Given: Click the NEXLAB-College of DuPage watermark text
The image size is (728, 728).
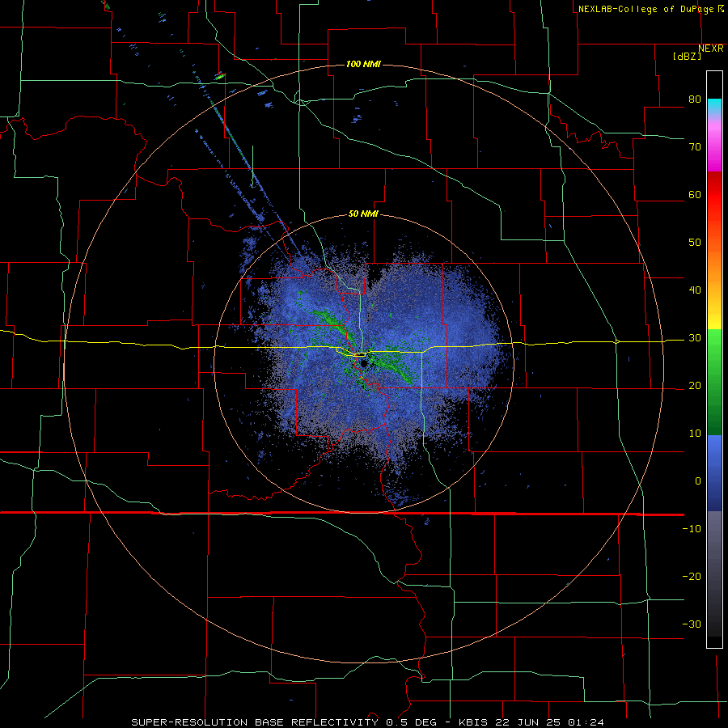Looking at the screenshot, I should point(646,9).
